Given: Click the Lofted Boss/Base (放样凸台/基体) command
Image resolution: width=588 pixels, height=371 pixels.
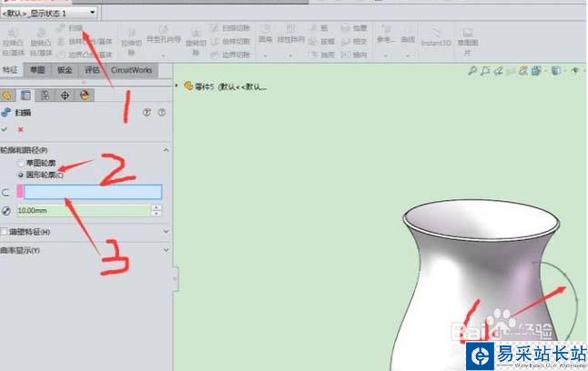Looking at the screenshot, I should (x=86, y=41).
